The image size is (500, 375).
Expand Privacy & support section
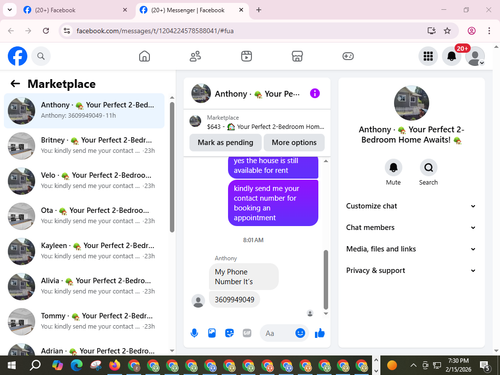click(x=411, y=270)
